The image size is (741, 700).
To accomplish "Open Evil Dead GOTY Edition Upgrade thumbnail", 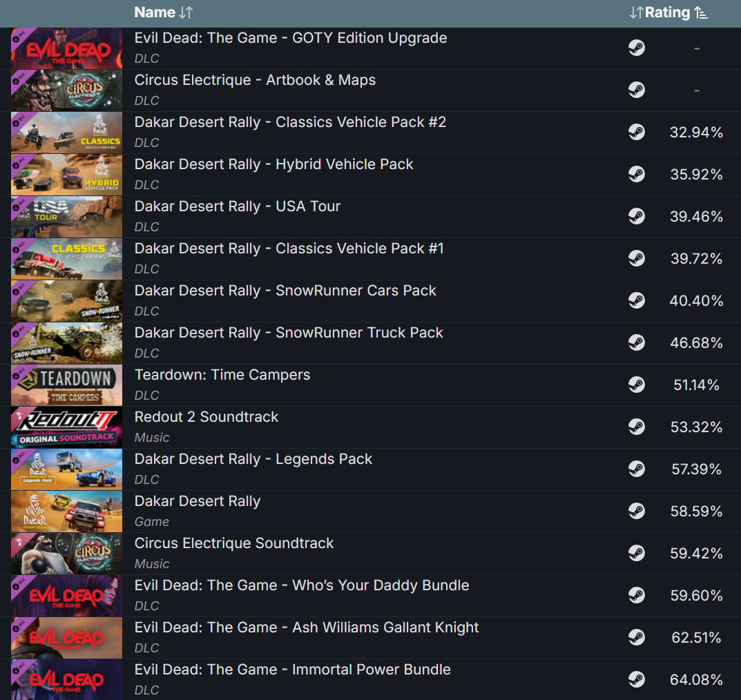I will (66, 48).
